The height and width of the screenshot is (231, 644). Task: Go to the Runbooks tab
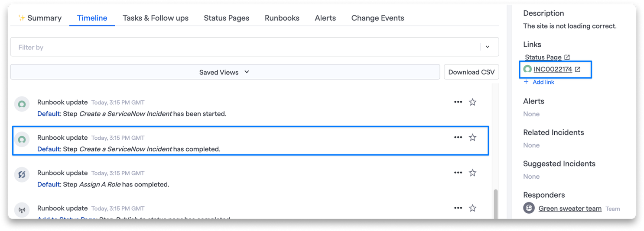[x=282, y=18]
